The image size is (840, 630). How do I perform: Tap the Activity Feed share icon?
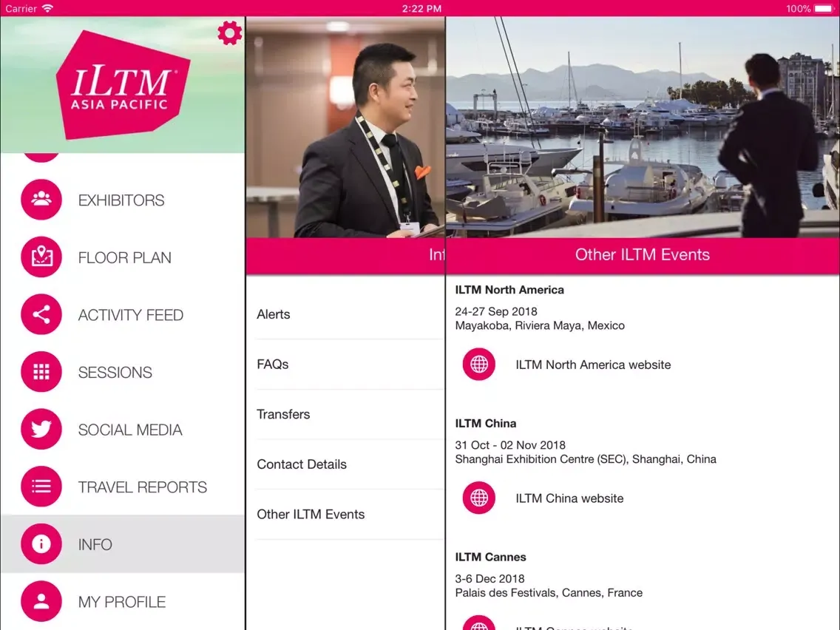pyautogui.click(x=41, y=314)
